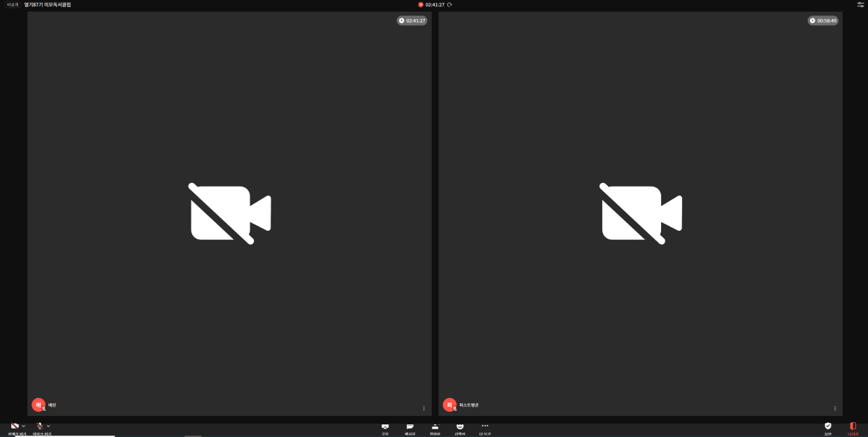Open the three-dot menu on the left video tile
868x437 pixels.
[x=423, y=408]
